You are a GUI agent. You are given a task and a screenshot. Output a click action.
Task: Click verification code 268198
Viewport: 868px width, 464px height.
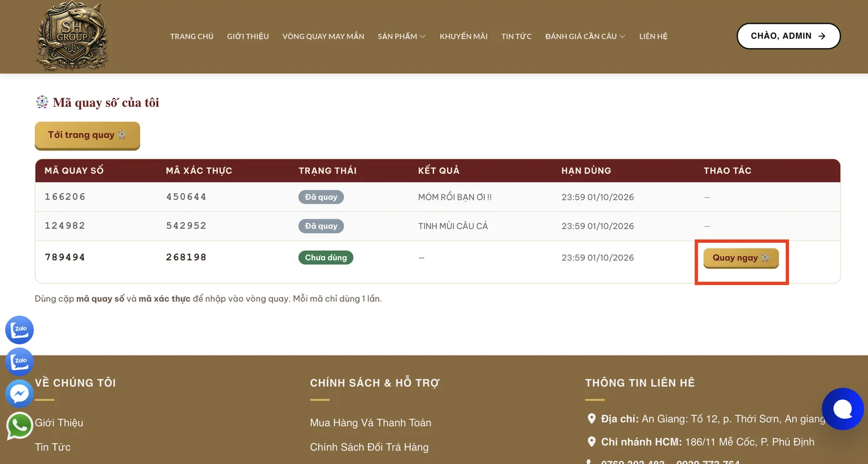pyautogui.click(x=186, y=257)
